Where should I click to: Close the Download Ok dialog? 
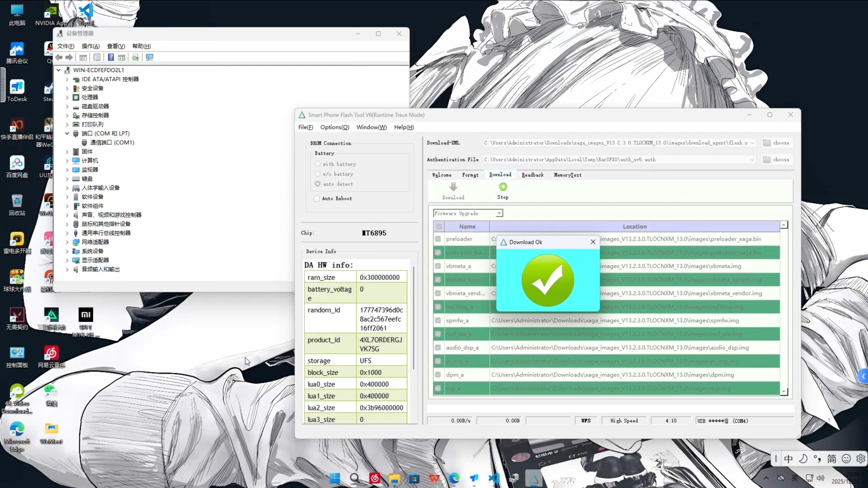[x=593, y=242]
